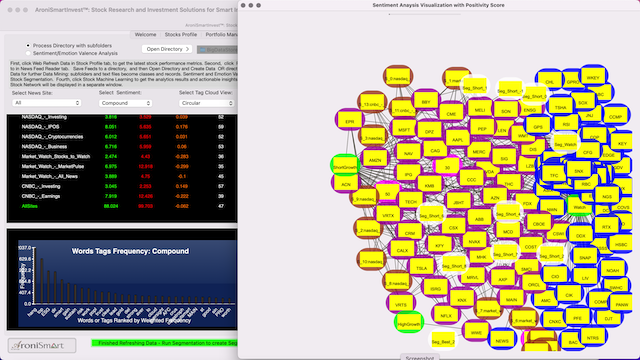
Task: Open the Circular tag cloud view dropdown
Action: pyautogui.click(x=206, y=103)
